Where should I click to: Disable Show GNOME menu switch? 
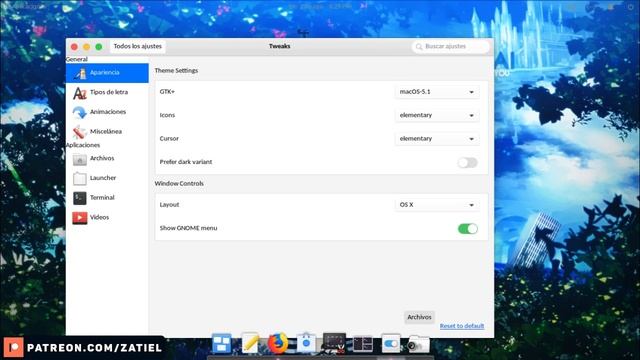[467, 229]
